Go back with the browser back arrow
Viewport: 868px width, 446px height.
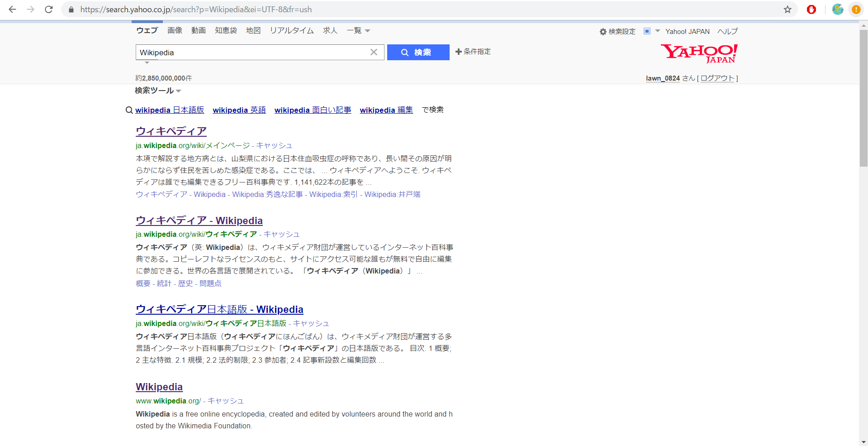pos(13,9)
